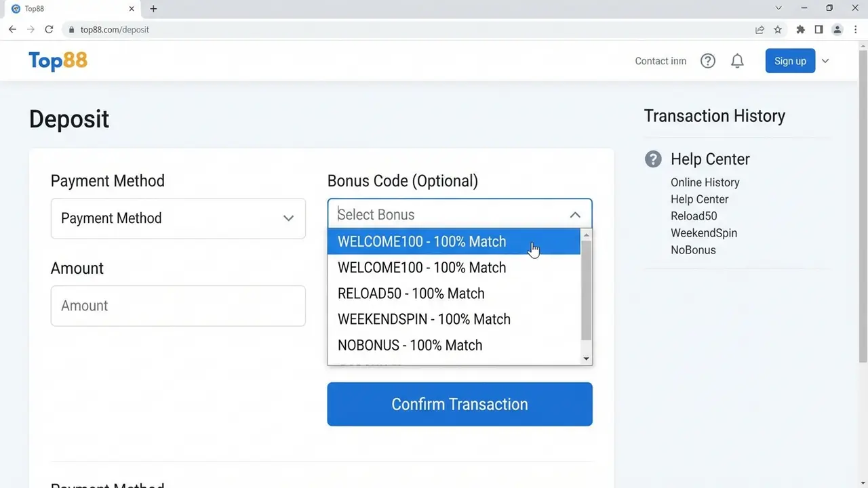Open a new browser tab

pos(153,9)
